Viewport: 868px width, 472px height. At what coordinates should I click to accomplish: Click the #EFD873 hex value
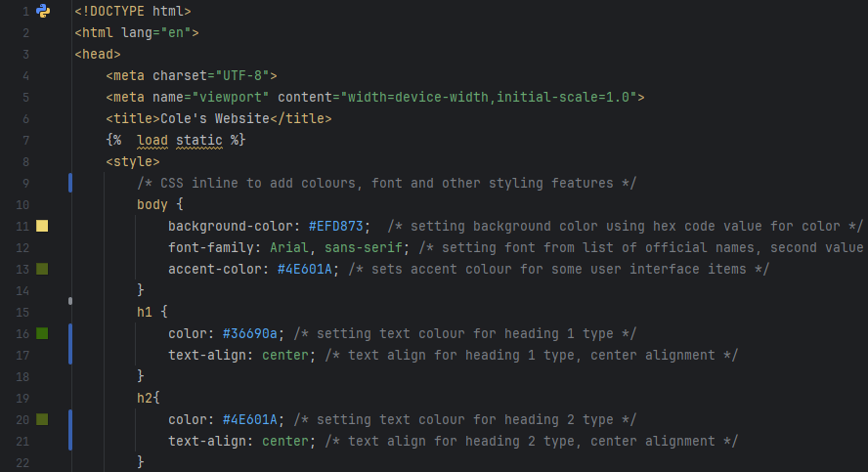point(334,226)
